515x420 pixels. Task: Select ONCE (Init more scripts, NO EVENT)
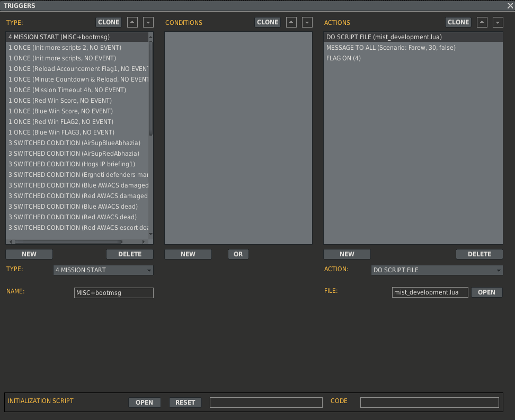click(77, 58)
